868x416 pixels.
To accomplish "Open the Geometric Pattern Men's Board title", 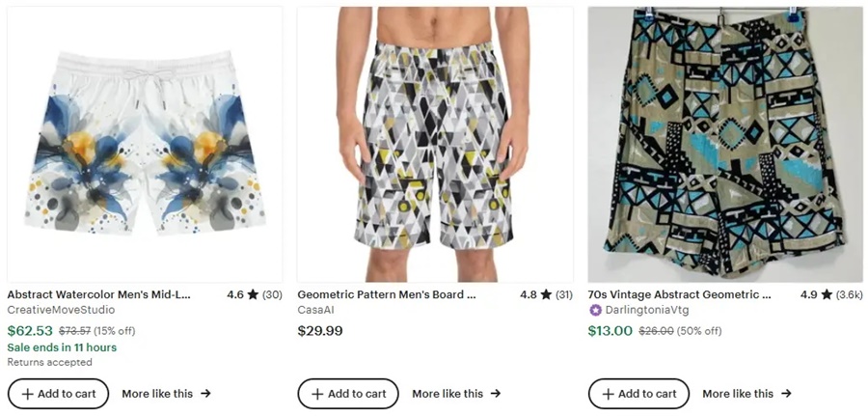I will 386,294.
